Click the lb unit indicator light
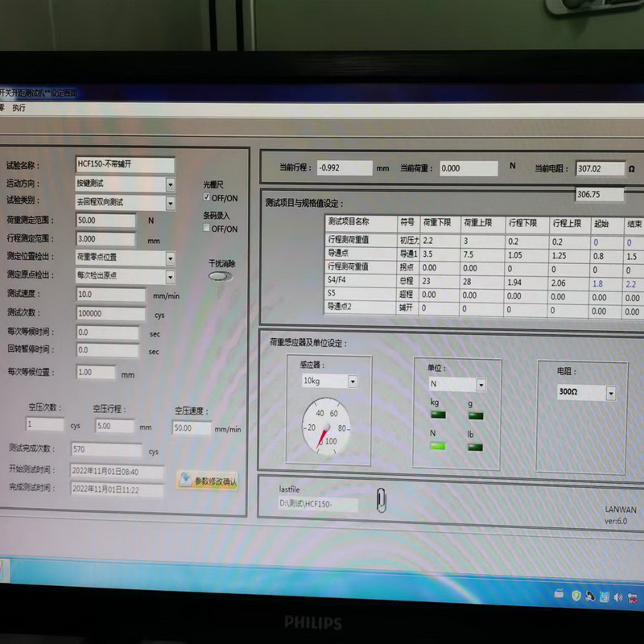The height and width of the screenshot is (644, 644). [x=475, y=446]
